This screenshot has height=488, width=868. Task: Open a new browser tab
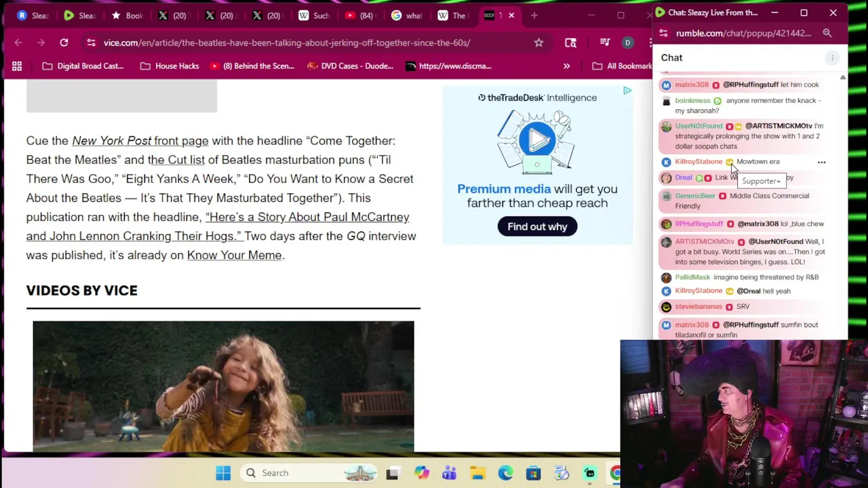click(534, 15)
